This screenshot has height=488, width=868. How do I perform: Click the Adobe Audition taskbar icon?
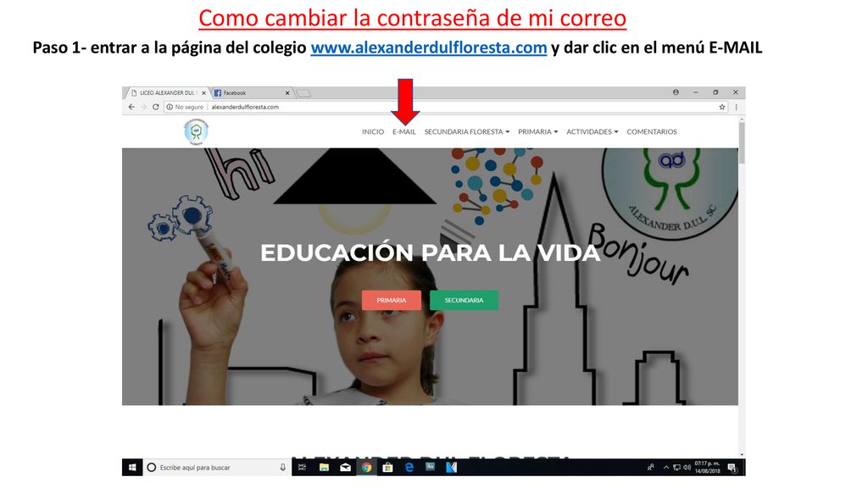430,467
